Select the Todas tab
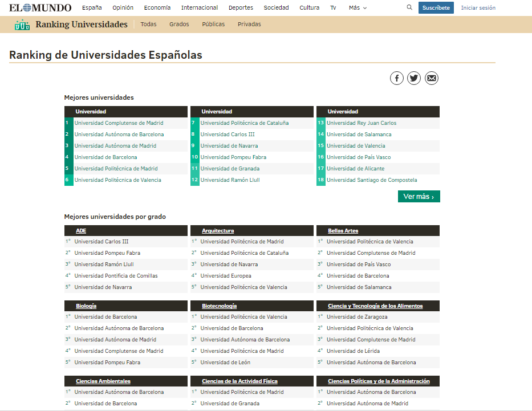Screen dimensions: 532x411 (x=148, y=24)
